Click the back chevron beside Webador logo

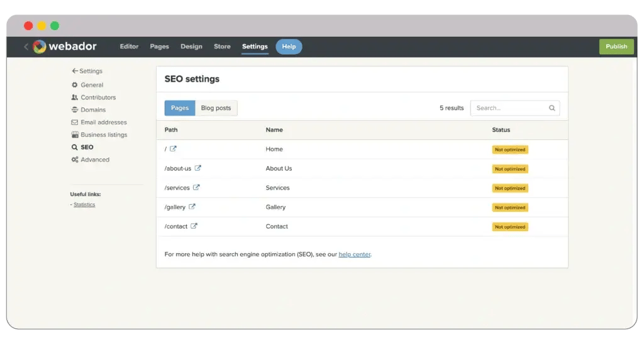click(26, 46)
